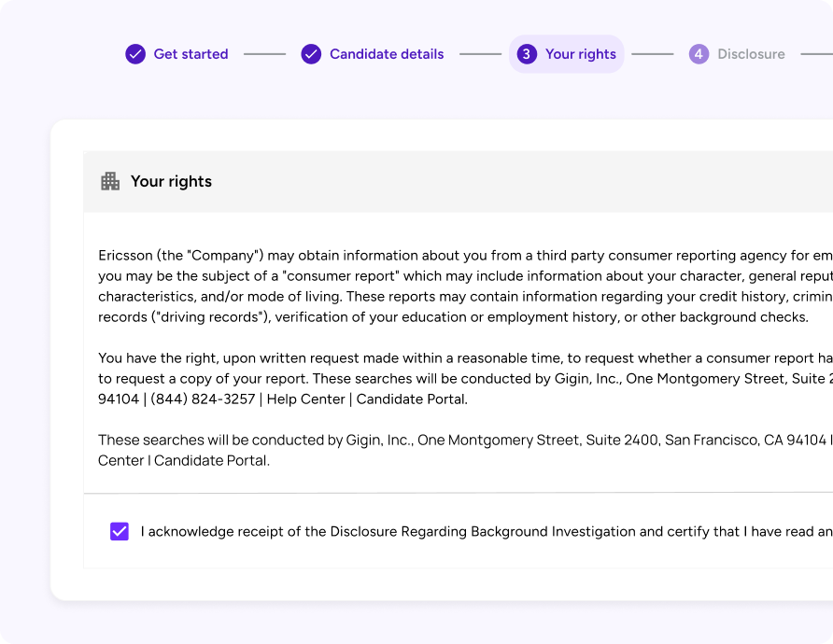Select the step 3 number badge

[527, 54]
